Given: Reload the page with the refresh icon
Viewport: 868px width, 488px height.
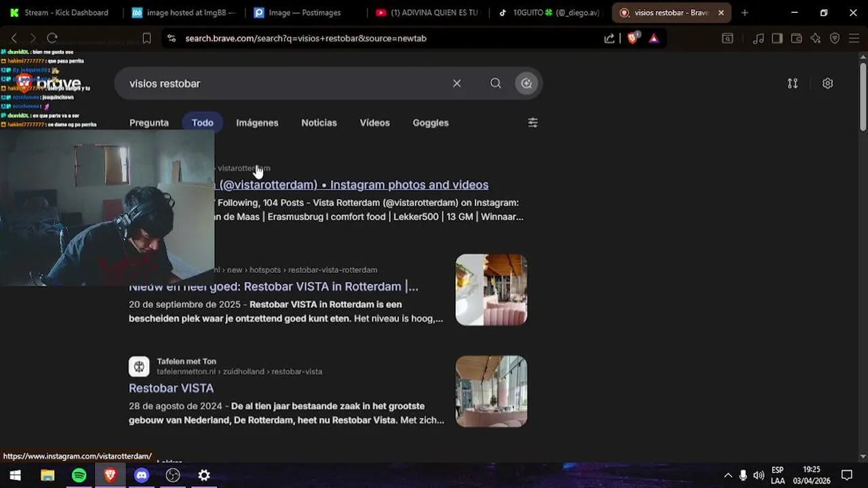Looking at the screenshot, I should 52,38.
